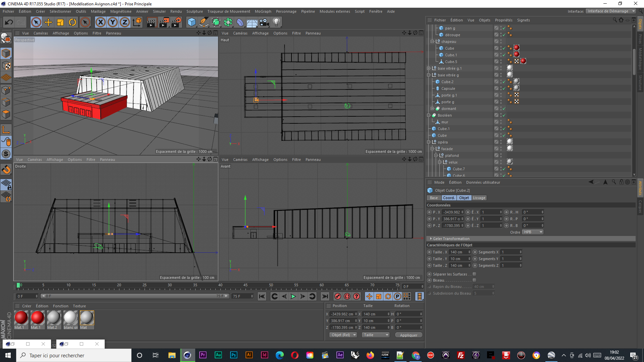Enable Séparer les Surfaces checkbox
The height and width of the screenshot is (362, 644).
[x=474, y=274]
